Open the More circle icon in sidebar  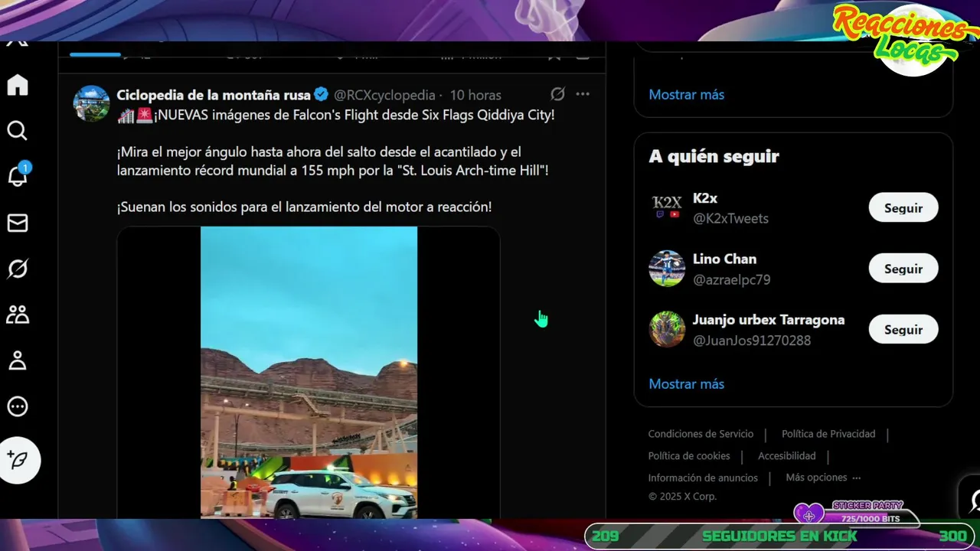(18, 406)
